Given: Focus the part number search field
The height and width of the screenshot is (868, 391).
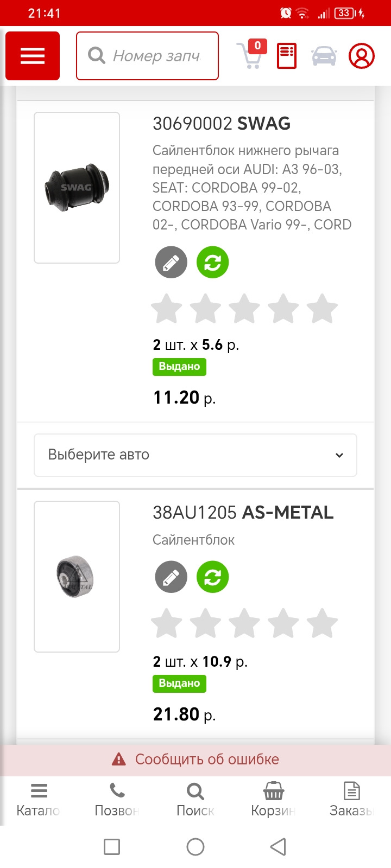Looking at the screenshot, I should pos(156,56).
